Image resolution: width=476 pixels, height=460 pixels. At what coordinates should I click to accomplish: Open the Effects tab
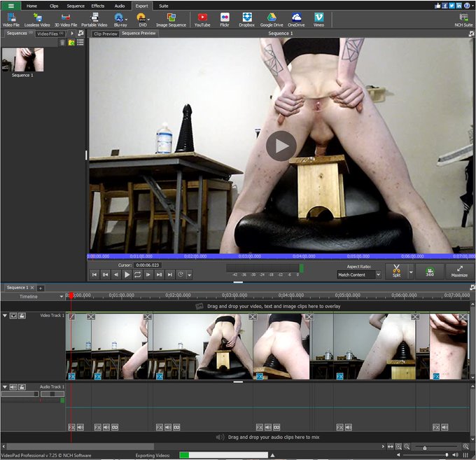click(x=98, y=6)
